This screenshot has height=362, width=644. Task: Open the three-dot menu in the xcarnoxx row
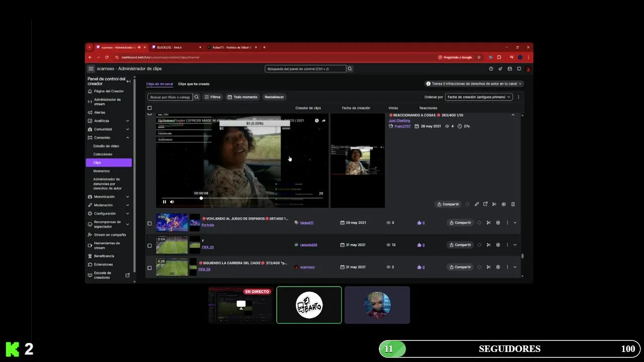tap(507, 267)
